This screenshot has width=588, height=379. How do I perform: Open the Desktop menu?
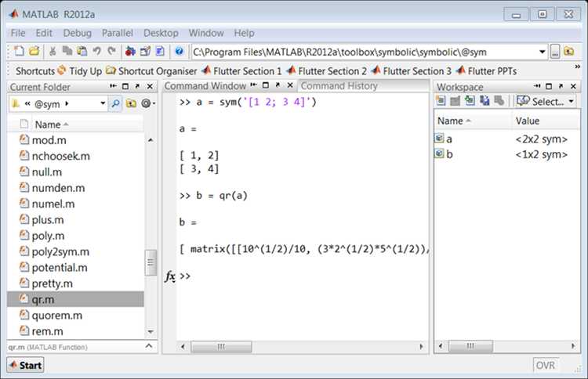[161, 33]
